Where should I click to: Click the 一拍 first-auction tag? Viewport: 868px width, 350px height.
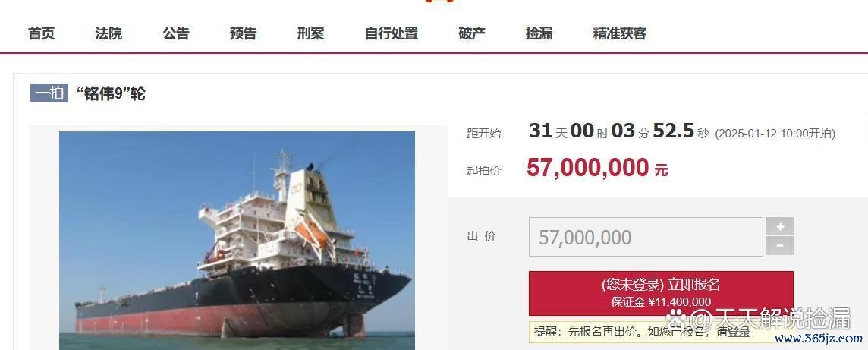pyautogui.click(x=49, y=93)
